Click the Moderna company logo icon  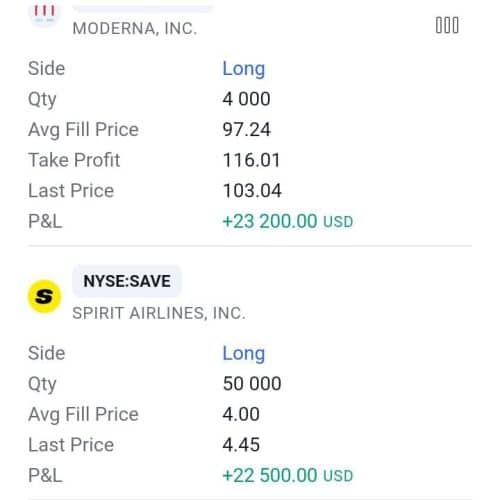pos(44,13)
